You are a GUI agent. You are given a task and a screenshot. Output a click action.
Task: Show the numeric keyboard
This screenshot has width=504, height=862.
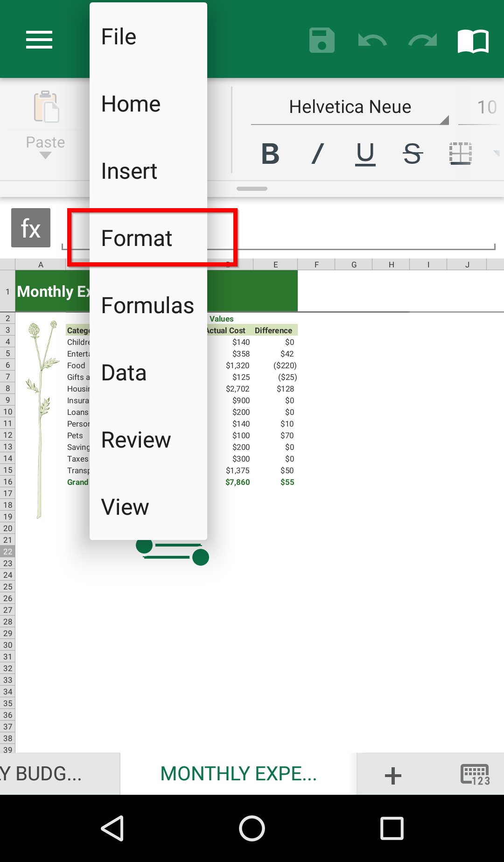click(475, 775)
